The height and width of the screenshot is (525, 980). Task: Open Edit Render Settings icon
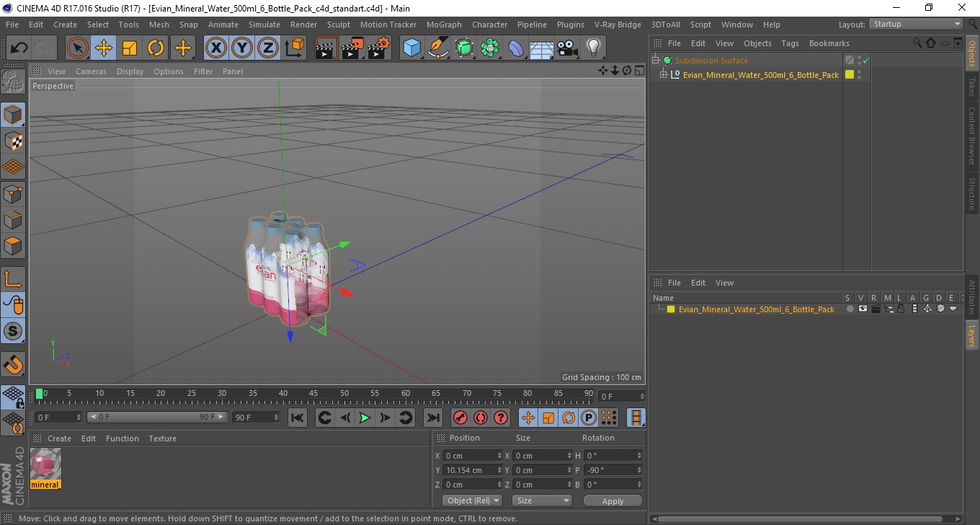pyautogui.click(x=378, y=48)
